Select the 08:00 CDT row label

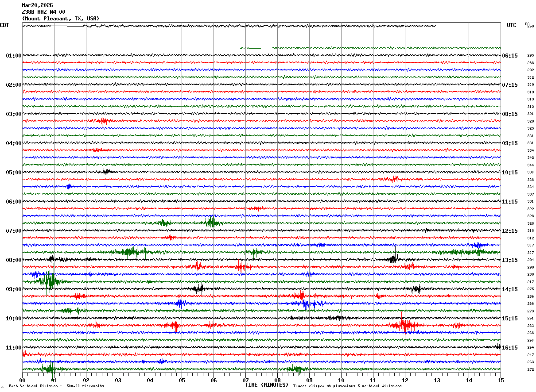(x=14, y=260)
